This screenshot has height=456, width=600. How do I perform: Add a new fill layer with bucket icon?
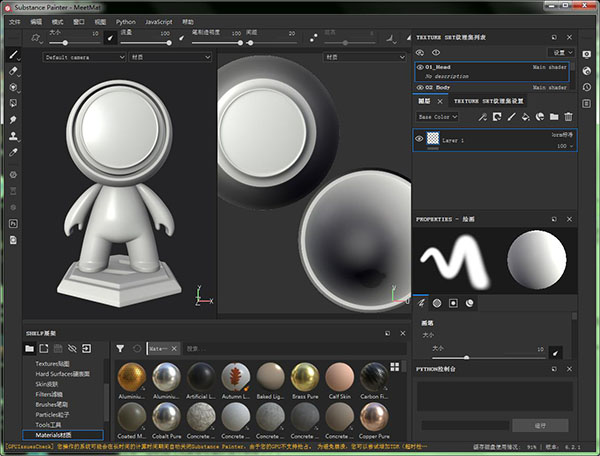(x=525, y=117)
